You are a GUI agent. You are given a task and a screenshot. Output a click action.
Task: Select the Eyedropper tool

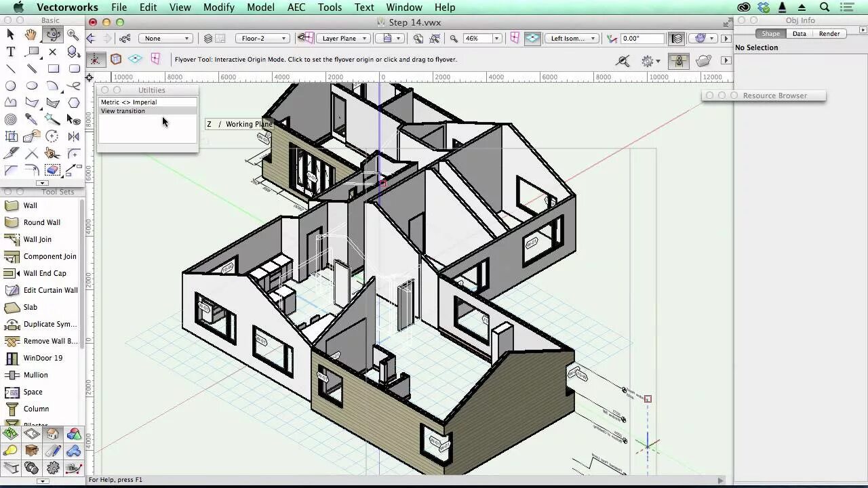pyautogui.click(x=31, y=119)
